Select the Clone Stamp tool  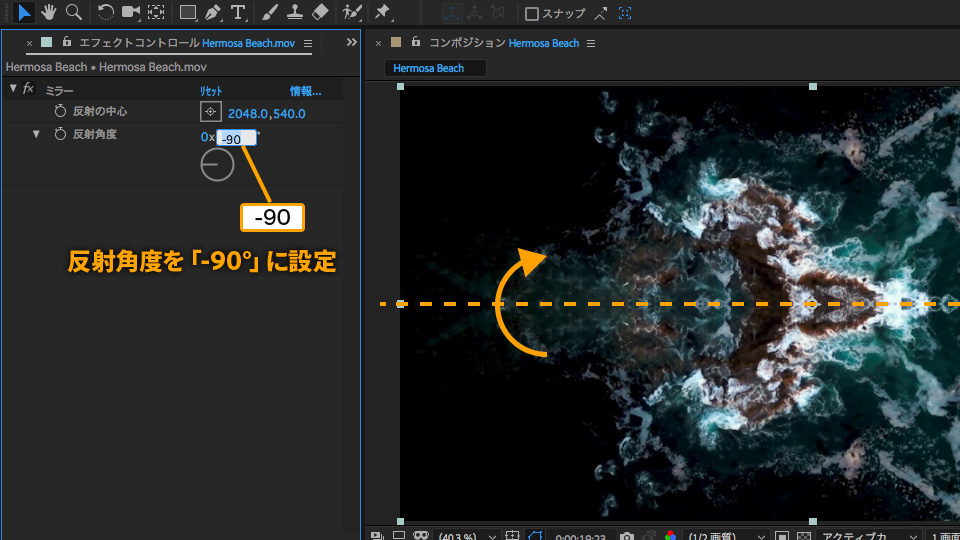[x=294, y=12]
